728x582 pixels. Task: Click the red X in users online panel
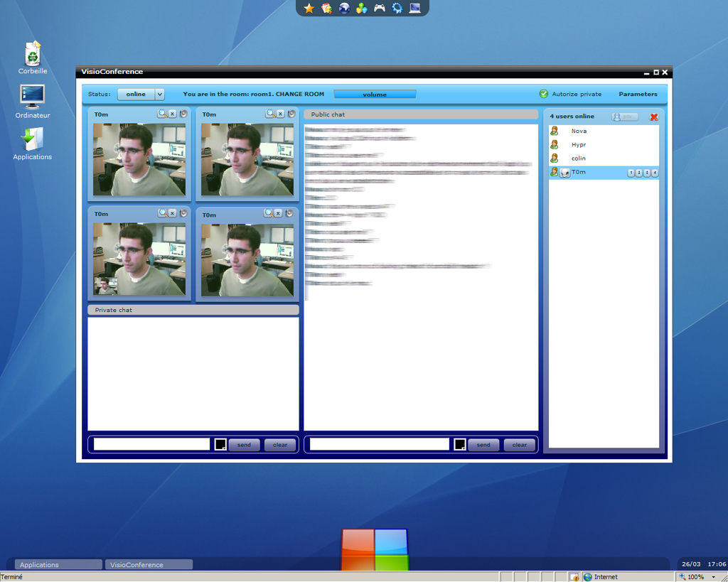(654, 117)
